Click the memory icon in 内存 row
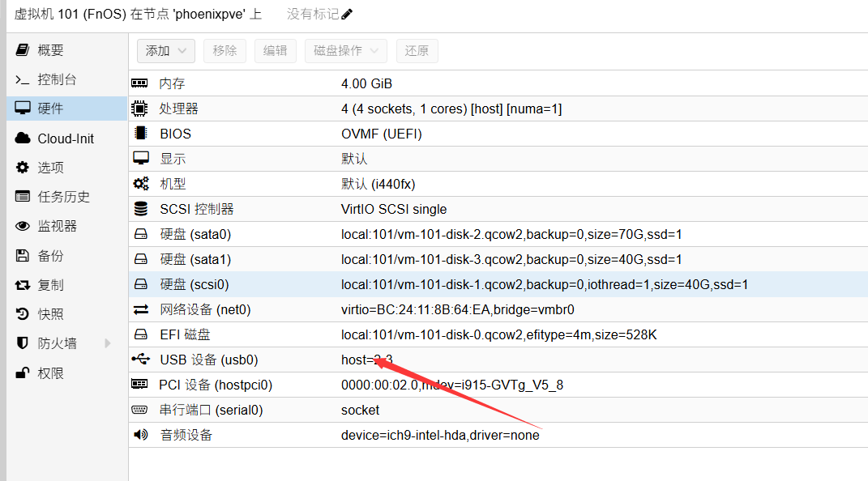868x481 pixels. click(x=140, y=83)
